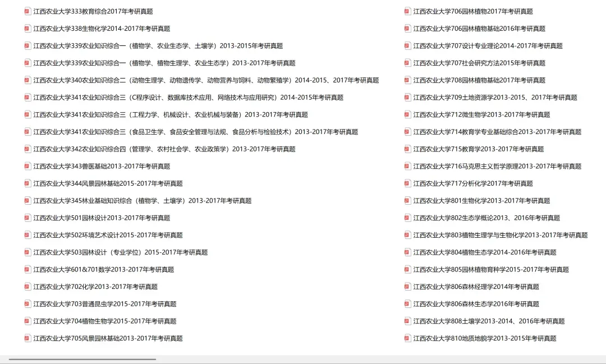Open 503园林设计（专业学位）file name
Screen dimensions: 606x364
click(x=121, y=252)
